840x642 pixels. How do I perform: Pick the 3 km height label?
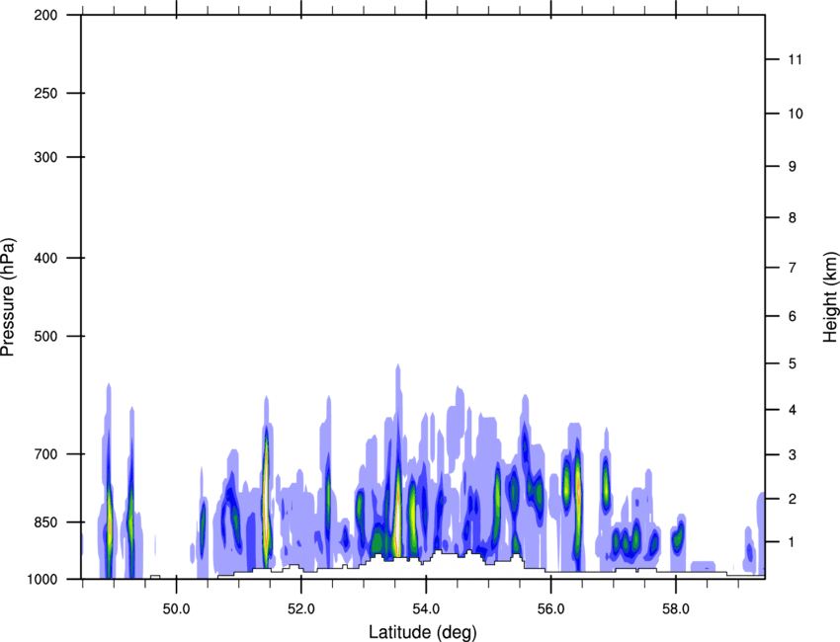click(x=793, y=454)
